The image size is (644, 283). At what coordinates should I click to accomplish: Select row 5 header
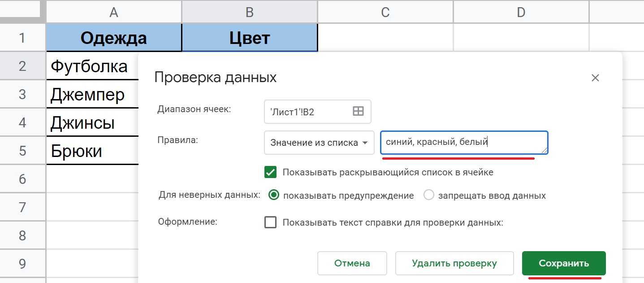pyautogui.click(x=22, y=151)
